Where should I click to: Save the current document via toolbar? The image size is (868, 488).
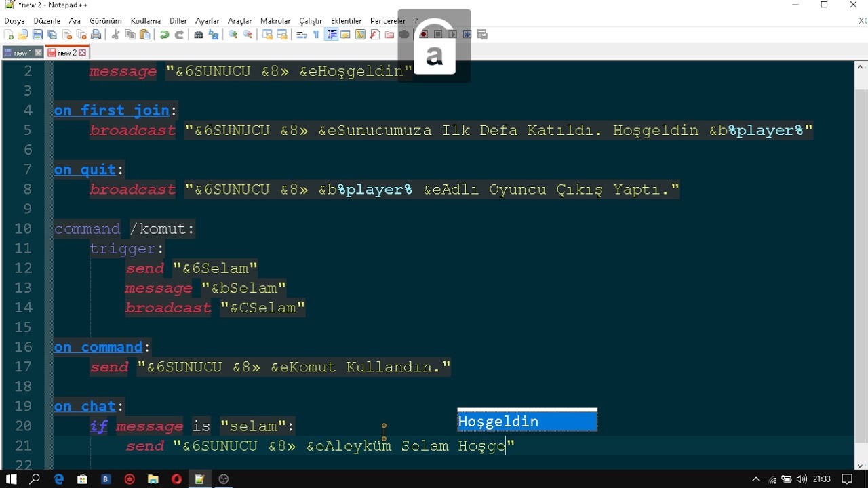click(37, 35)
